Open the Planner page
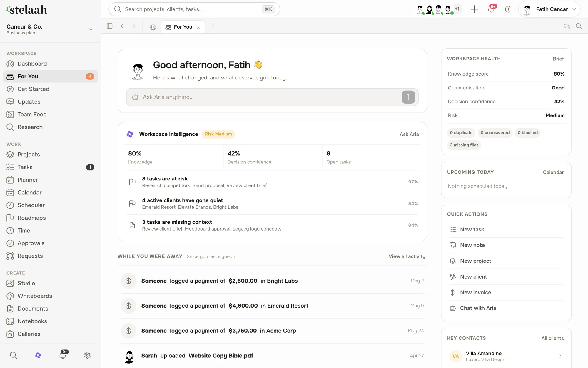The height and width of the screenshot is (368, 588). (50, 180)
